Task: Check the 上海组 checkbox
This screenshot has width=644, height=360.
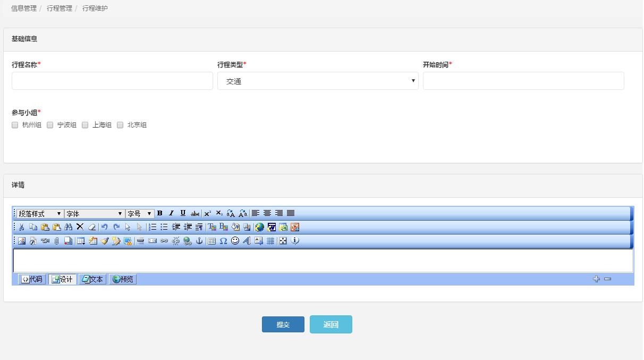Action: pos(85,125)
